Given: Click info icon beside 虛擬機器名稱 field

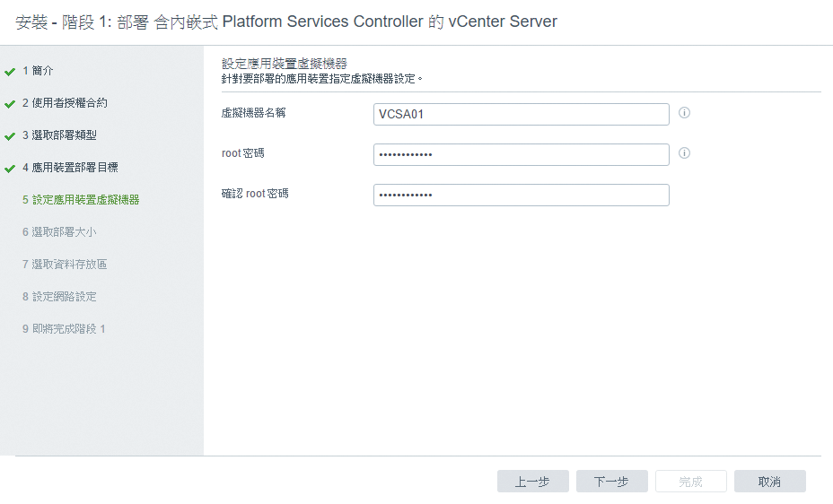Looking at the screenshot, I should click(684, 113).
